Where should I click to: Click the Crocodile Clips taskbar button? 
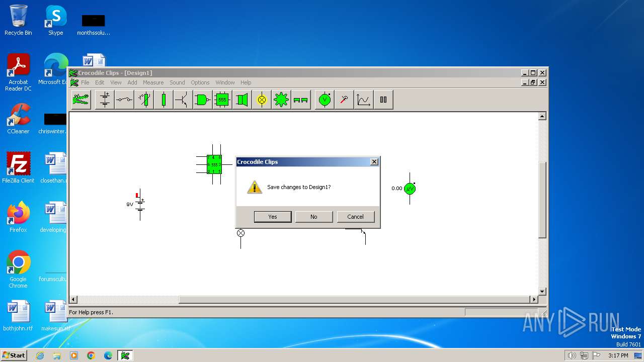tap(125, 355)
